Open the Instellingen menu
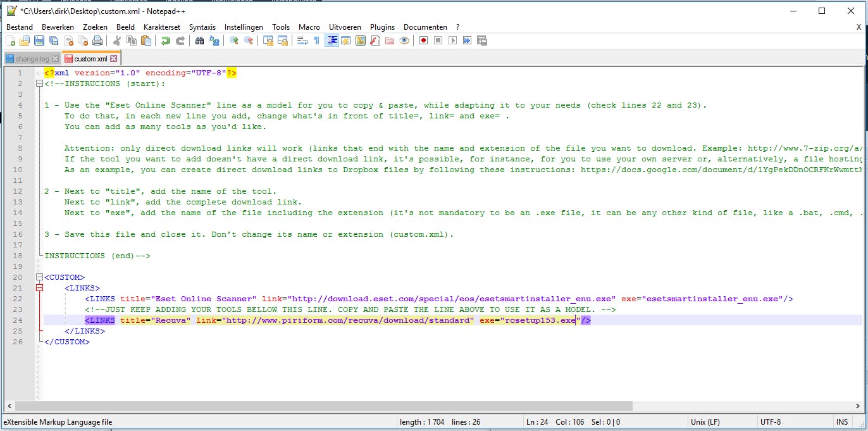The height and width of the screenshot is (431, 868). click(244, 27)
